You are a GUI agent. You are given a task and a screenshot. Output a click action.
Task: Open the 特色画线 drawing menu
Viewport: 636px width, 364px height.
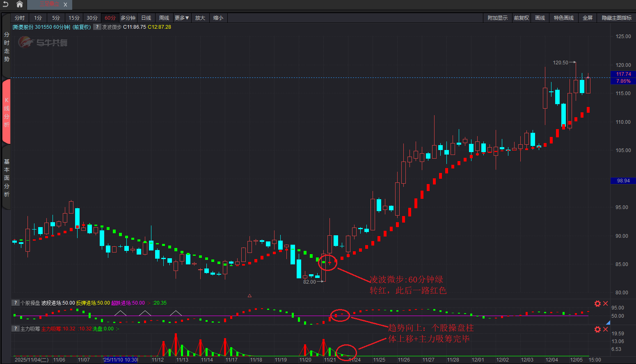click(x=563, y=18)
